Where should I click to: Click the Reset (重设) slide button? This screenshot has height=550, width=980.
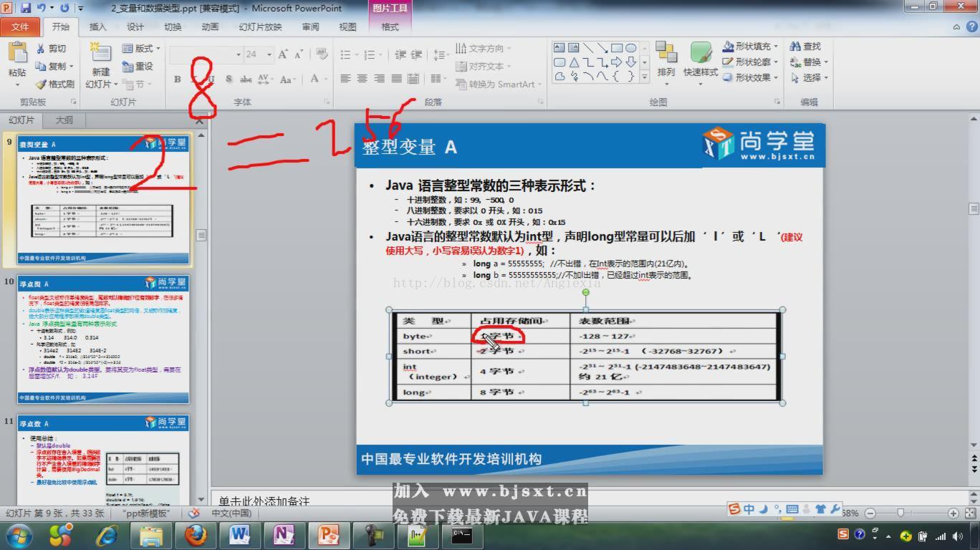(x=138, y=67)
